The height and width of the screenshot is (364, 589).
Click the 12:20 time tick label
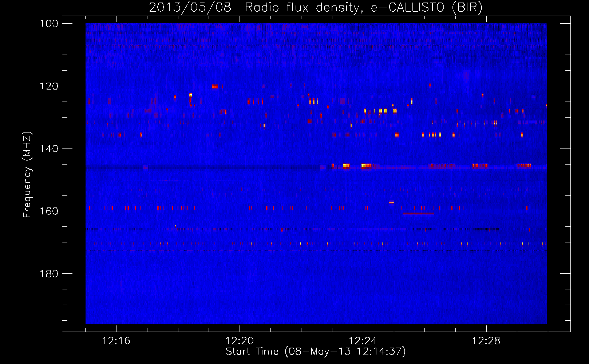click(240, 341)
